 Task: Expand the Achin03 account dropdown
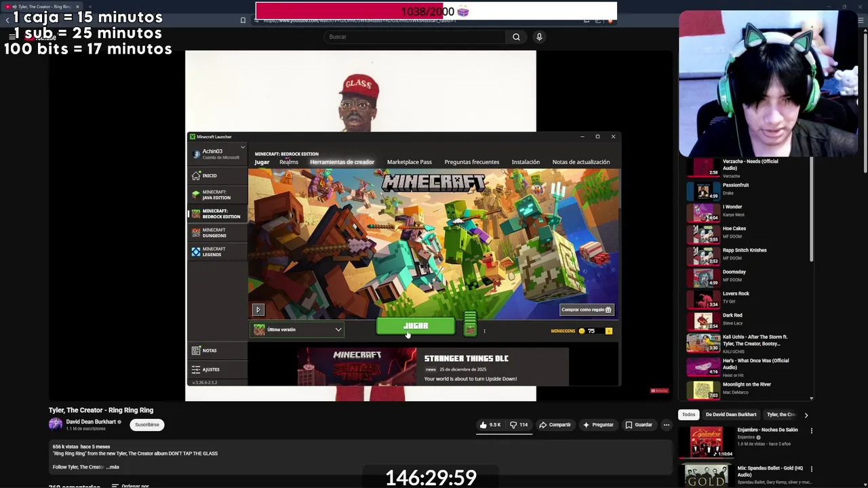[218, 154]
